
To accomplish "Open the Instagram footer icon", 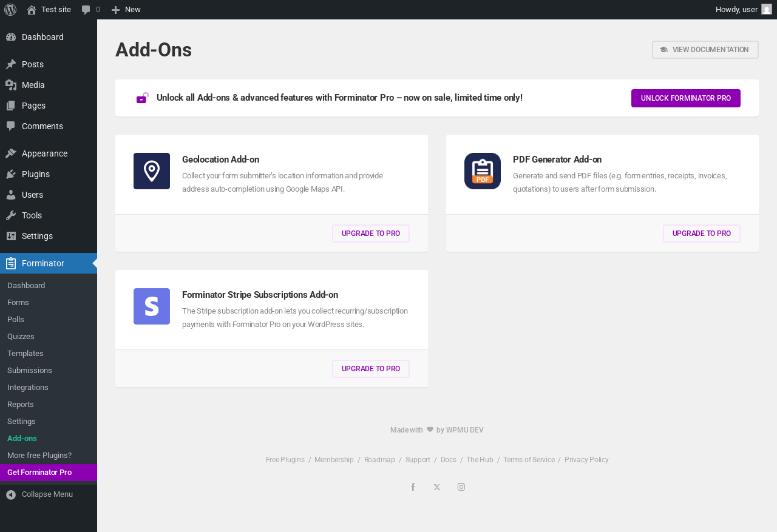I will (461, 487).
